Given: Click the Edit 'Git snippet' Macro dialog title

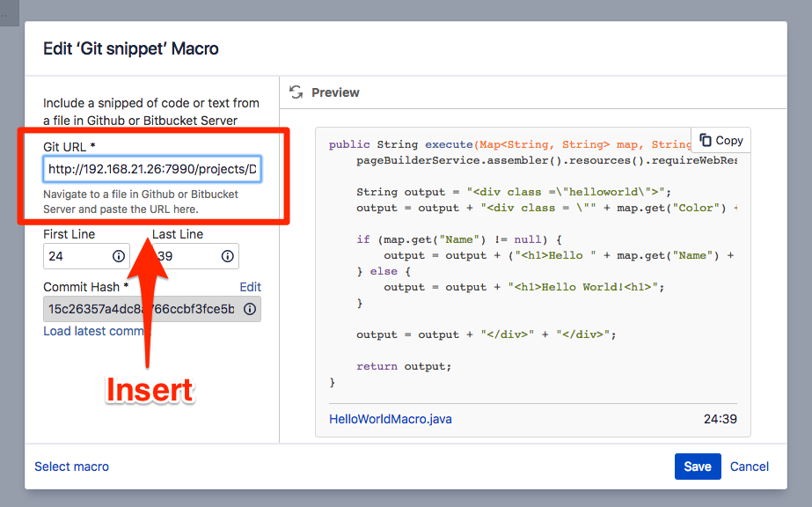Looking at the screenshot, I should [x=131, y=48].
